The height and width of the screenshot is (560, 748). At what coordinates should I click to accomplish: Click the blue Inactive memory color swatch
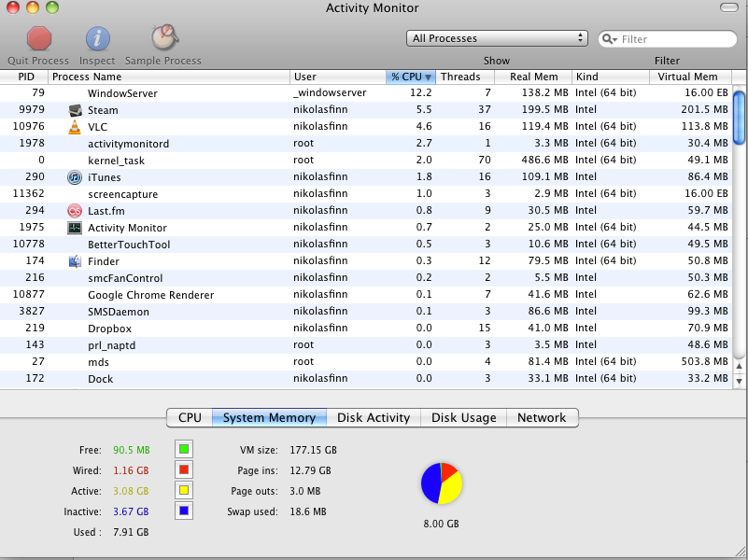pos(184,511)
